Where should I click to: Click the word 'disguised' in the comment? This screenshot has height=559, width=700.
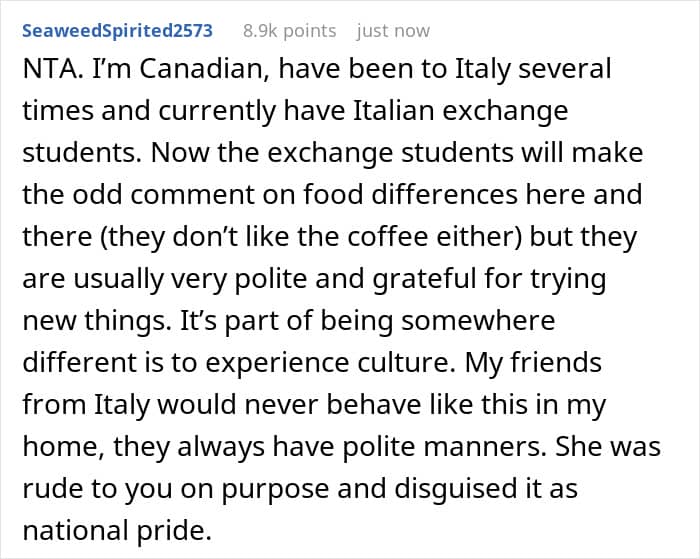coord(451,488)
